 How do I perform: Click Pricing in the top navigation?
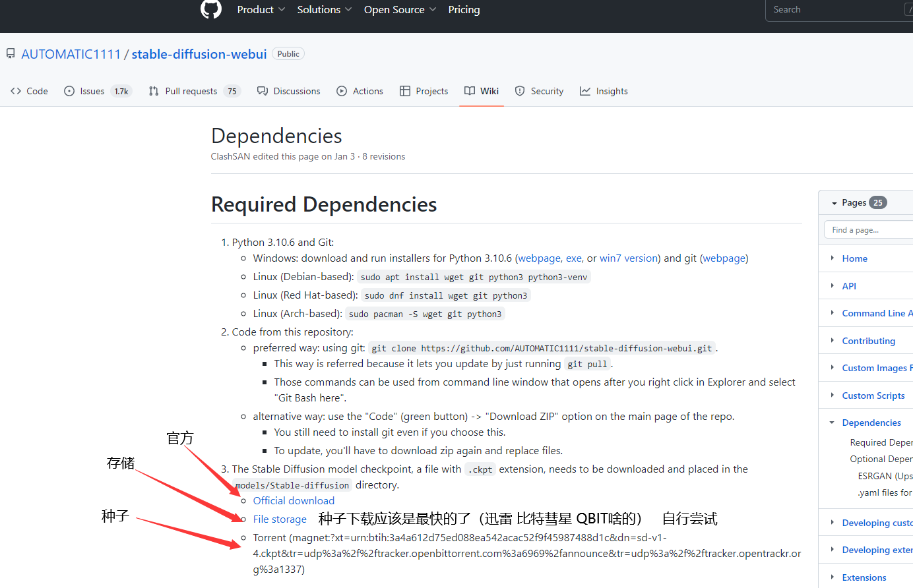pos(464,10)
